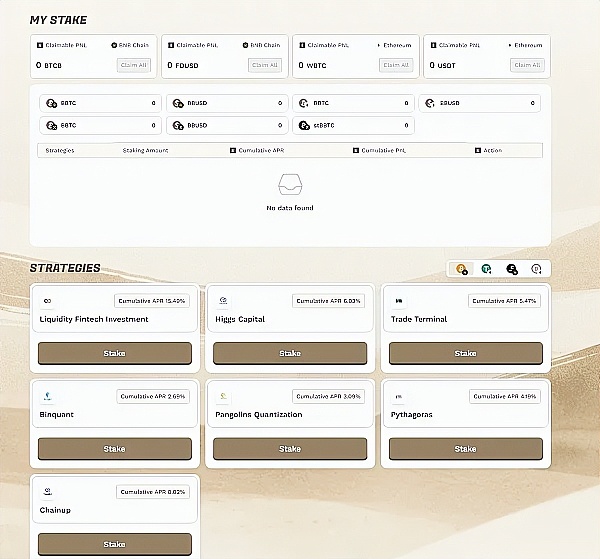
Task: Click the Cumulative APR badge on Pythagoras
Action: click(505, 396)
